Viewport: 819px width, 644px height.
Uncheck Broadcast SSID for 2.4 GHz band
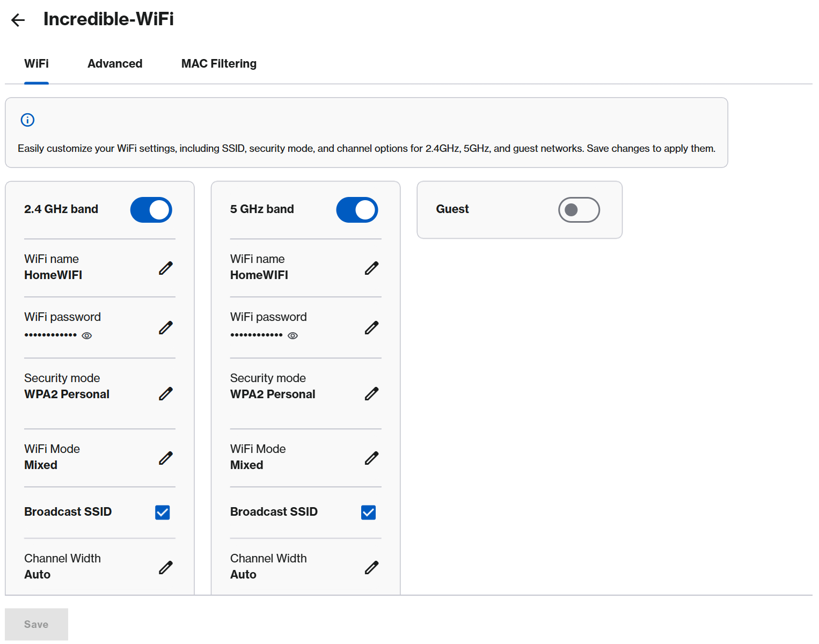162,512
